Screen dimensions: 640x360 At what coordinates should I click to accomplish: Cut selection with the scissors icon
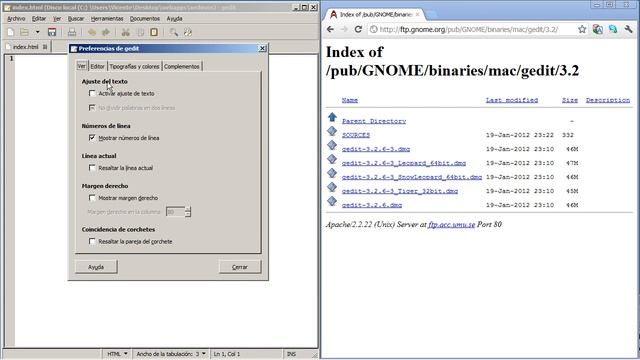pyautogui.click(x=126, y=32)
